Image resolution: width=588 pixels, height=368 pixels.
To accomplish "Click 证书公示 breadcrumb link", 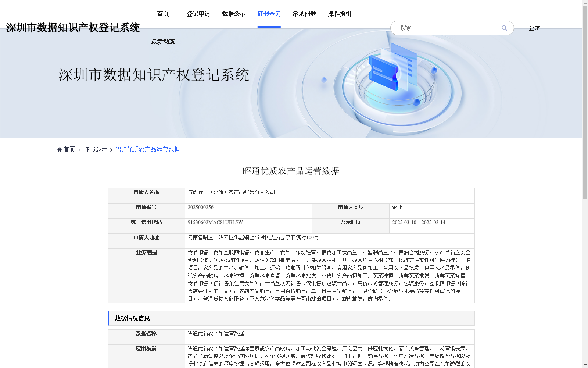I will [96, 149].
